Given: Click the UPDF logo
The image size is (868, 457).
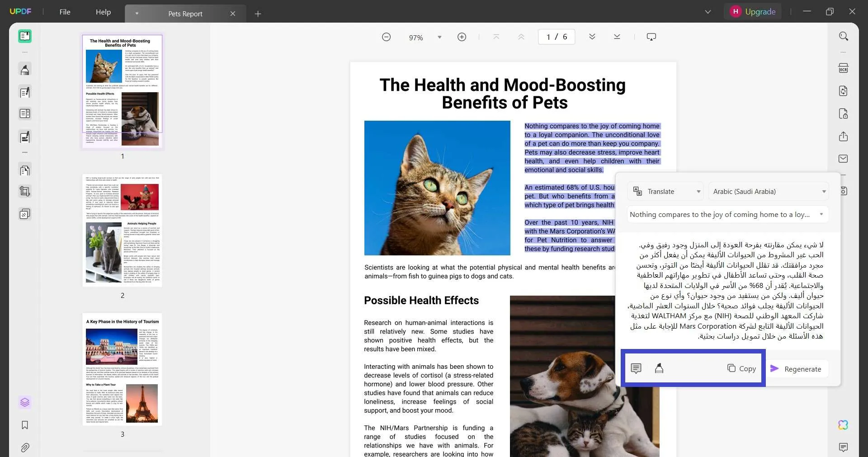Looking at the screenshot, I should pos(20,11).
